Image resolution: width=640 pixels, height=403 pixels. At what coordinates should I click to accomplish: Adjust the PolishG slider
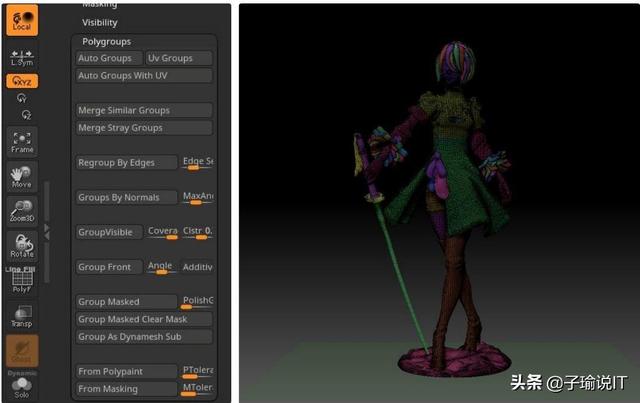(x=198, y=302)
